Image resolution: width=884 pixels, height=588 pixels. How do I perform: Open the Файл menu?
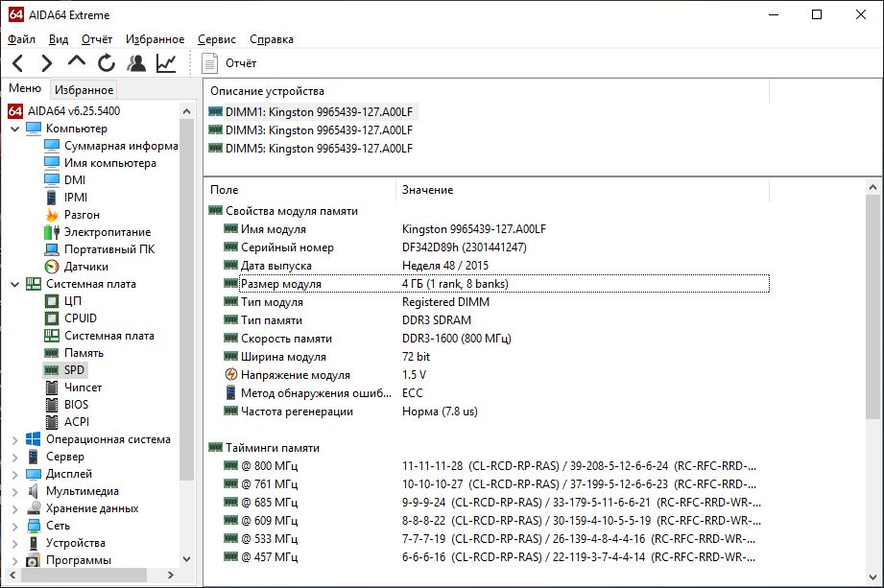(21, 39)
